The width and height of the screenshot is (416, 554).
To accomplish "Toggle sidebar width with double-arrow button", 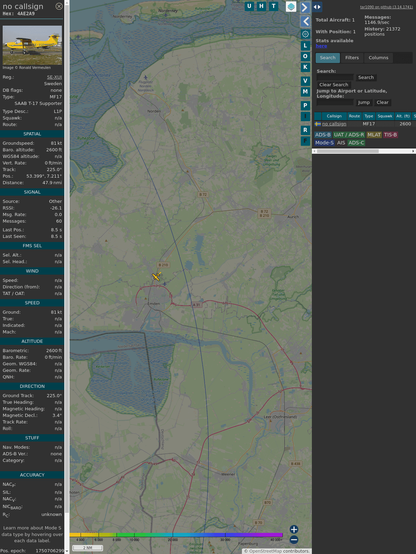I will coord(317,7).
